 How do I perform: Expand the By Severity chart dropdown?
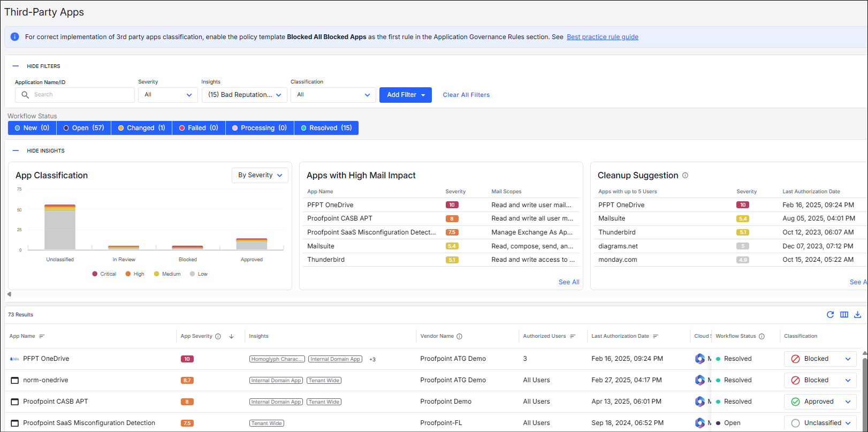tap(260, 175)
